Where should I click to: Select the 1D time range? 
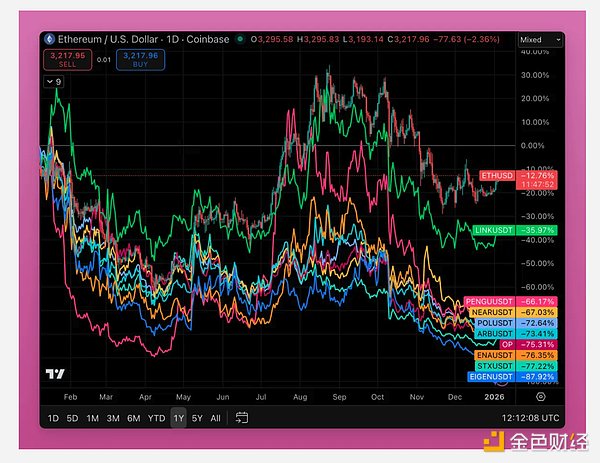coord(54,418)
